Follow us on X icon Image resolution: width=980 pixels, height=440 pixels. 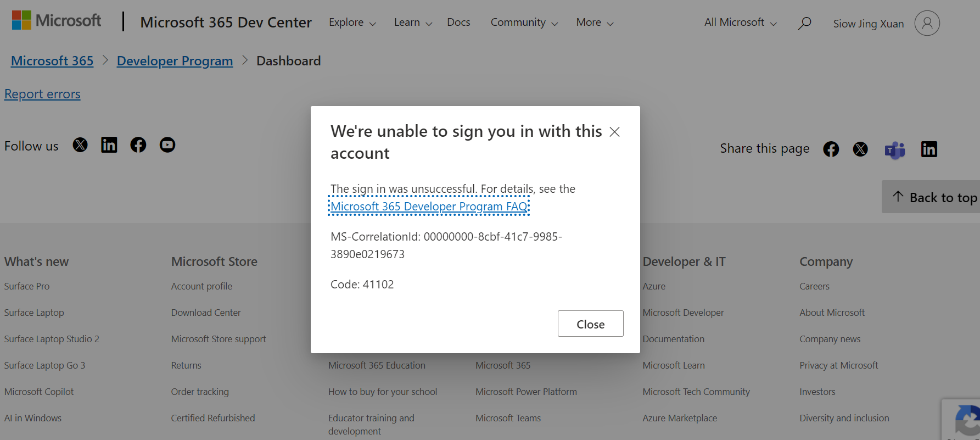[80, 145]
